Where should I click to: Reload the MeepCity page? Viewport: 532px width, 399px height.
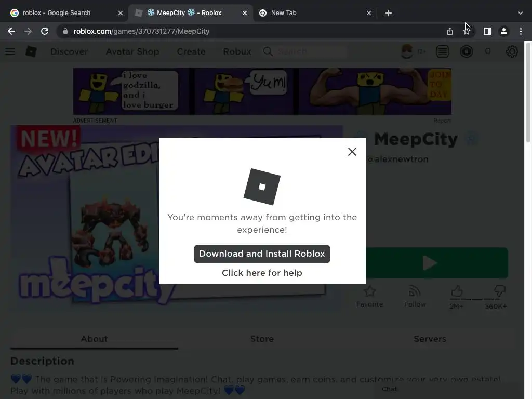tap(45, 31)
